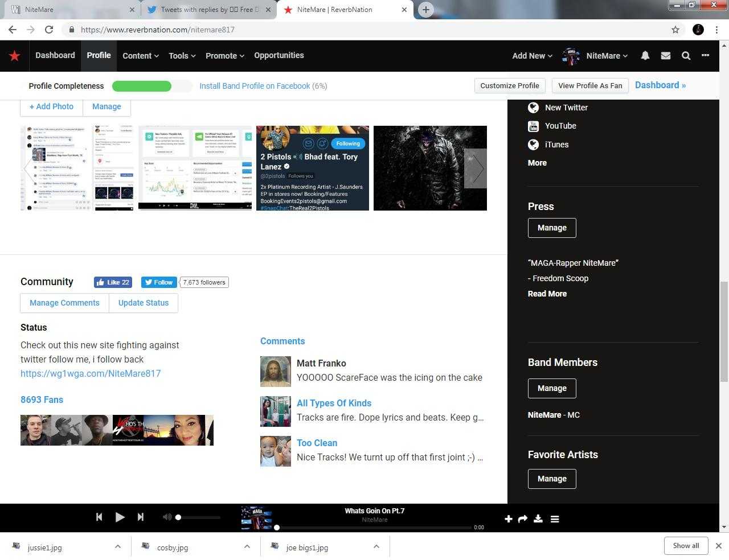Click the New Twitter globe icon
The image size is (729, 560).
click(x=533, y=108)
